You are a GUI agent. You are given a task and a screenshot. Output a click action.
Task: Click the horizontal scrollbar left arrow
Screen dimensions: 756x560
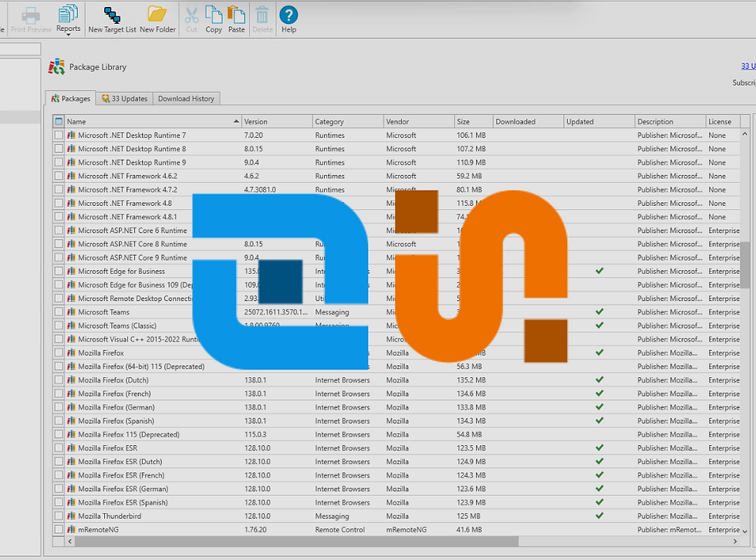click(70, 541)
